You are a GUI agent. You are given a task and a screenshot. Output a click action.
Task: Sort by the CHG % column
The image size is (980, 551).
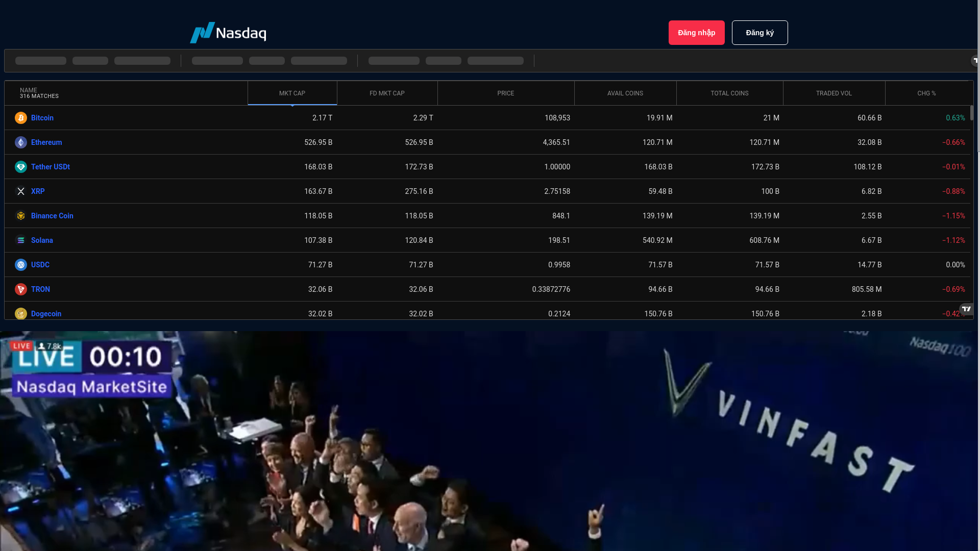[927, 93]
